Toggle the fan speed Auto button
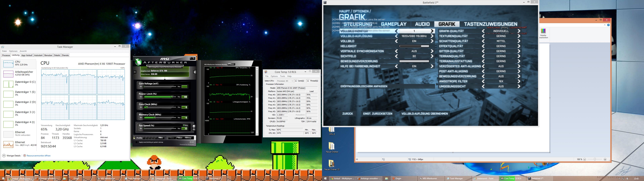The height and width of the screenshot is (181, 644). pyautogui.click(x=185, y=125)
